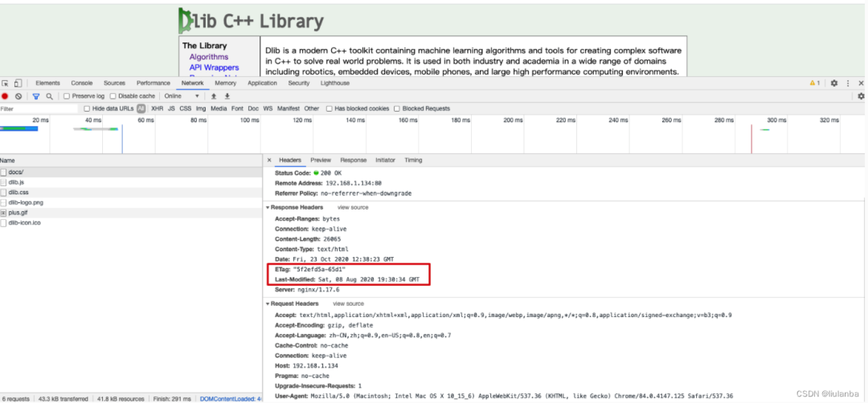This screenshot has height=403, width=868.
Task: Click in the network Filter text field
Action: [x=39, y=109]
